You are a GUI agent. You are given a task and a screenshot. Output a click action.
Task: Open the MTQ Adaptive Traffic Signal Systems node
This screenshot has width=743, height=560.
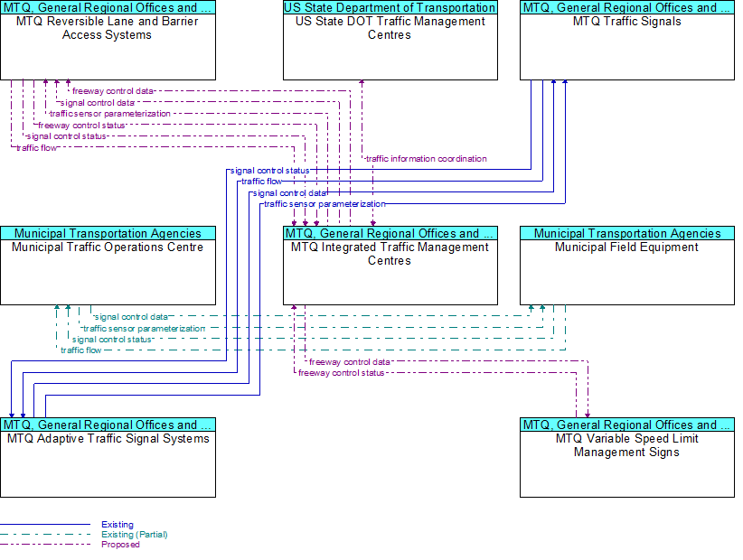(108, 457)
